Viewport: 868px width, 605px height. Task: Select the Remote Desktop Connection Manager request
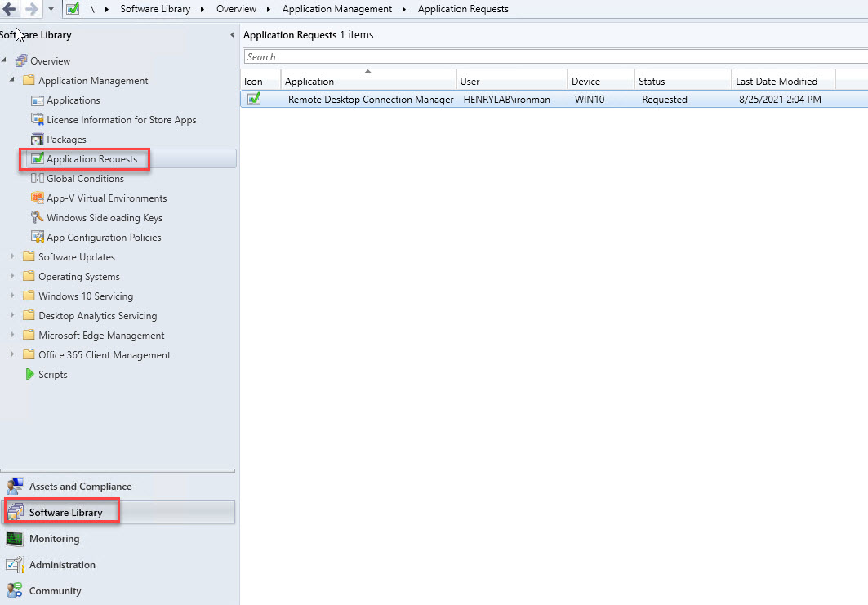pos(371,100)
